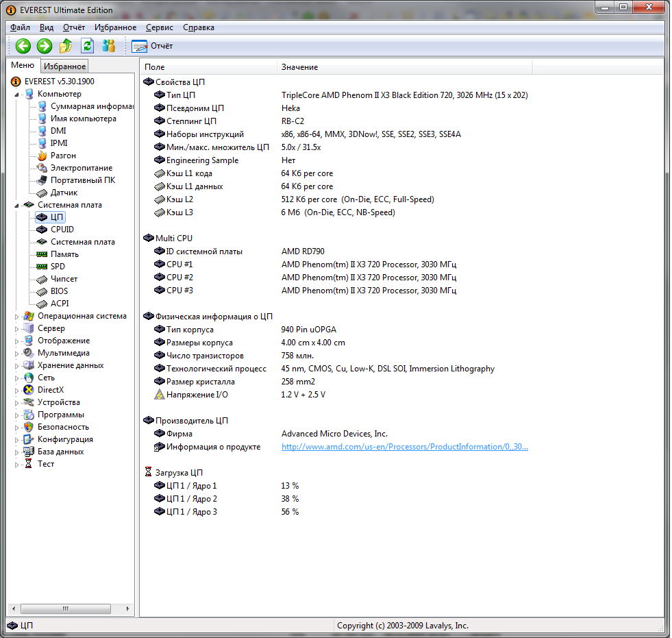Click the Суммарная информация computer icon
Viewport: 672px width, 638px height.
click(x=42, y=106)
